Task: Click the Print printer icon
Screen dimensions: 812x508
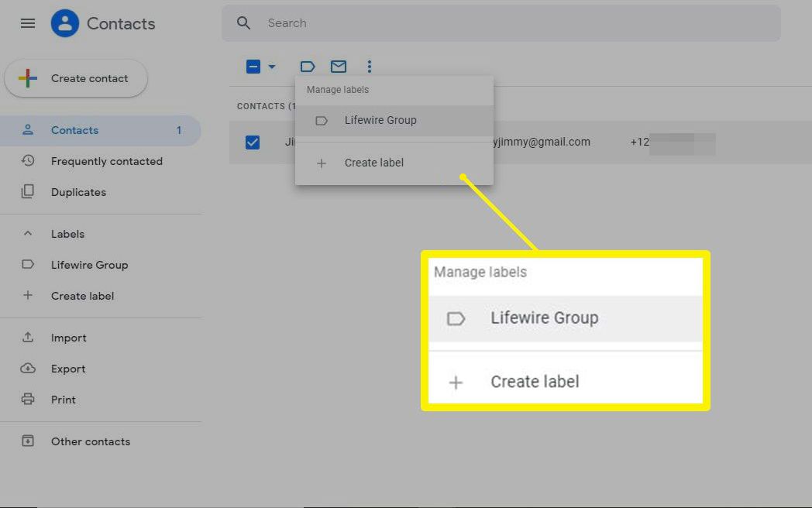Action: pyautogui.click(x=28, y=400)
